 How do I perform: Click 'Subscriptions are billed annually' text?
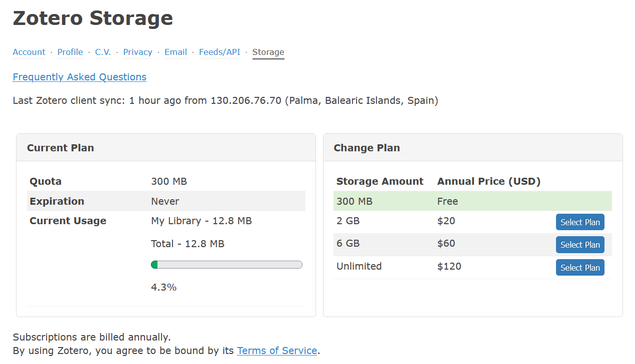[x=92, y=337]
